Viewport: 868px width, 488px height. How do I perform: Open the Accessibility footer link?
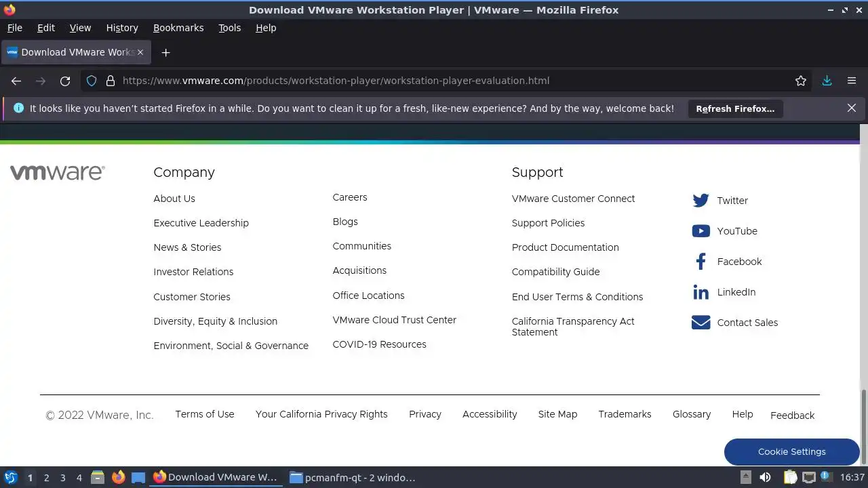click(x=490, y=414)
